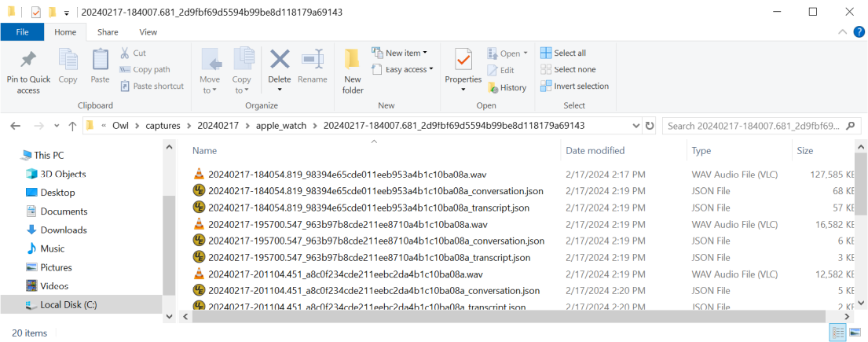Viewport: 868px width, 342px height.
Task: Click Invert selection
Action: coord(574,86)
